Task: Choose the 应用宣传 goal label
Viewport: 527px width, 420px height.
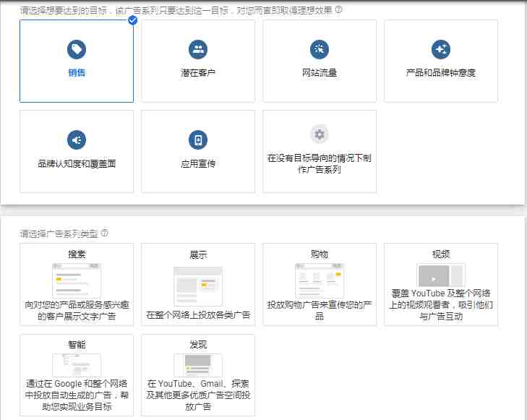Action: (x=198, y=163)
